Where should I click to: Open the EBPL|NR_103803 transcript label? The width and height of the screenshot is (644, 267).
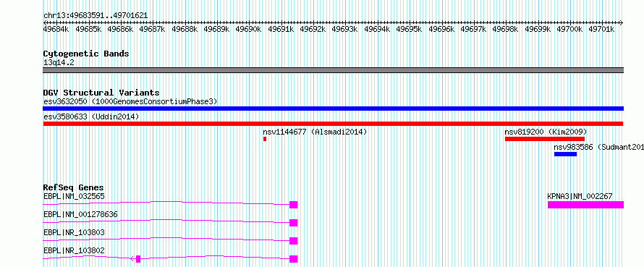pyautogui.click(x=74, y=232)
